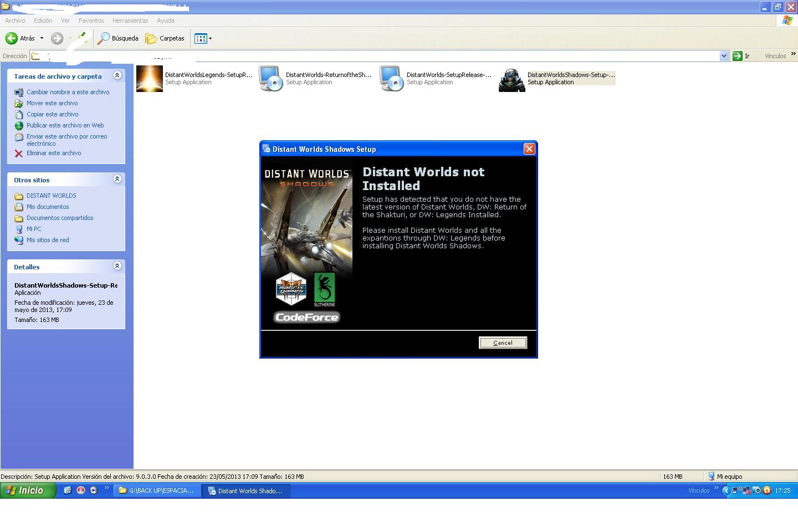Image resolution: width=798 pixels, height=532 pixels.
Task: Open the Inicio start menu
Action: pos(28,490)
